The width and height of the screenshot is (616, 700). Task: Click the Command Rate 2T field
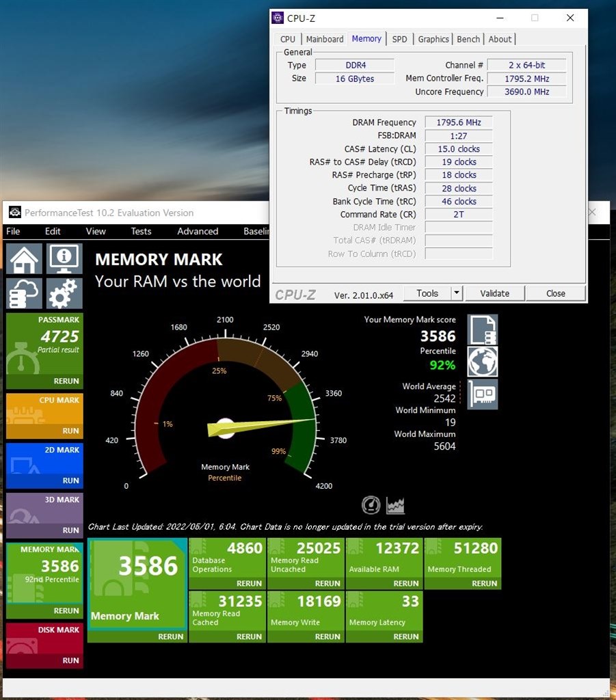pyautogui.click(x=459, y=214)
